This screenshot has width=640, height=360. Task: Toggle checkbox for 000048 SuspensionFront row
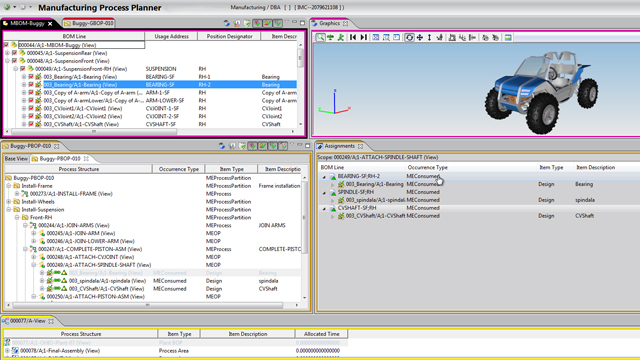14,61
